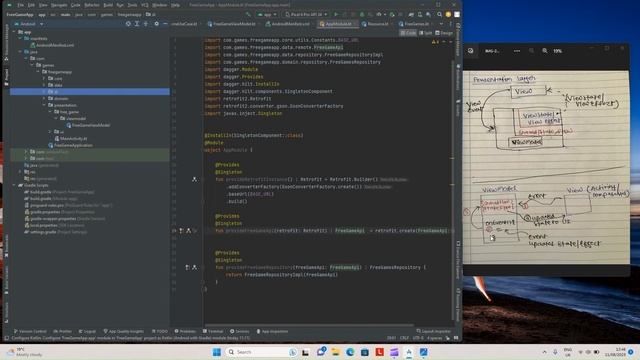Open the App Inspection tool window
The width and height of the screenshot is (640, 360).
(272, 331)
